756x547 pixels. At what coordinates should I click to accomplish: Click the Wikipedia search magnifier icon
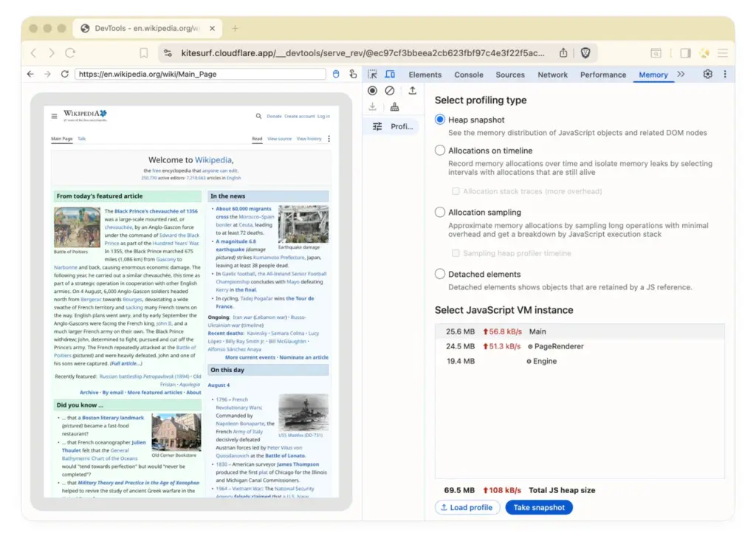click(x=258, y=116)
